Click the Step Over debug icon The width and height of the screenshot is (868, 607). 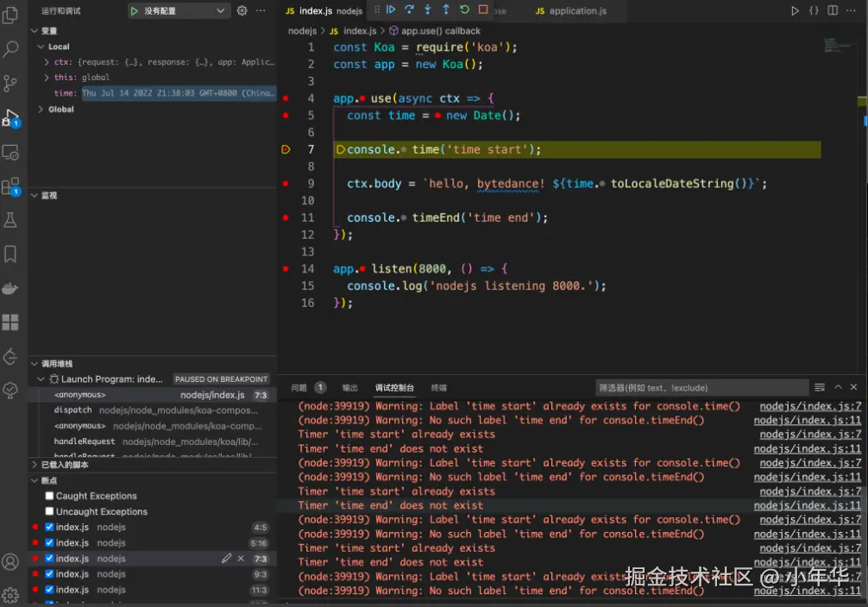[x=409, y=9]
